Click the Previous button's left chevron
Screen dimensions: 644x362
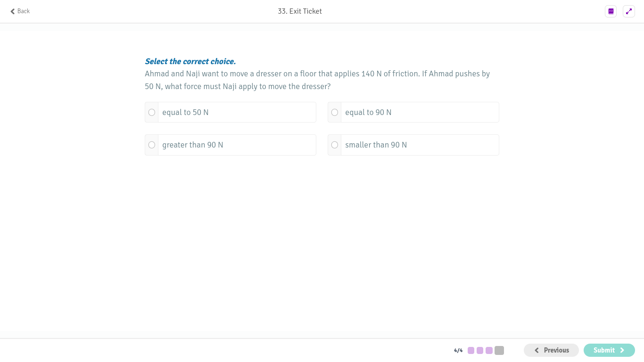tap(537, 350)
